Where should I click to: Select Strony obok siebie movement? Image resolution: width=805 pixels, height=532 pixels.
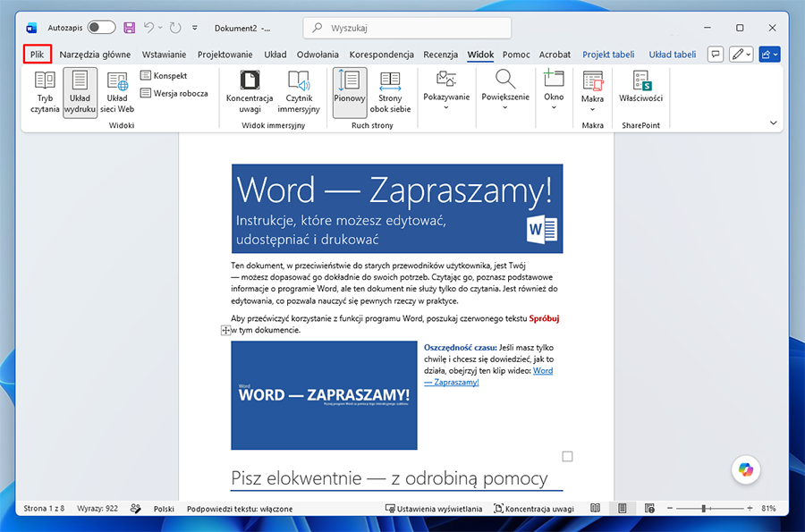pyautogui.click(x=390, y=93)
